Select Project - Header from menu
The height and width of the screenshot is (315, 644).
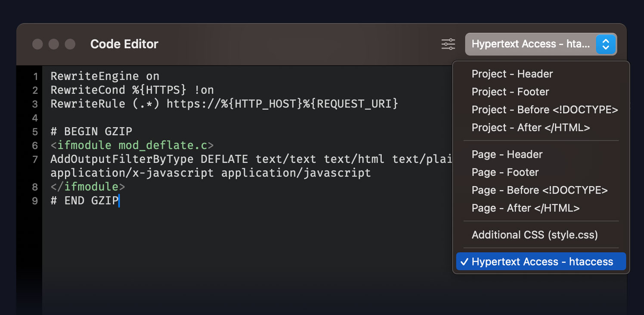(x=512, y=74)
